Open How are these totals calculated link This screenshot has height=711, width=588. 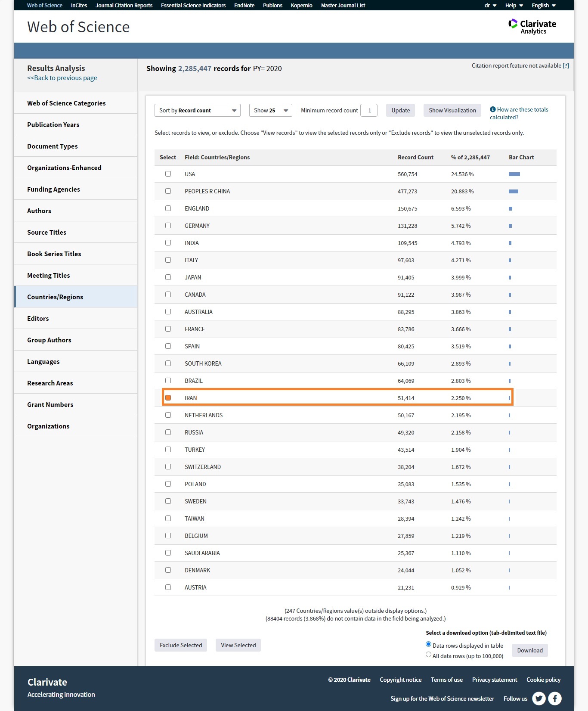(519, 113)
